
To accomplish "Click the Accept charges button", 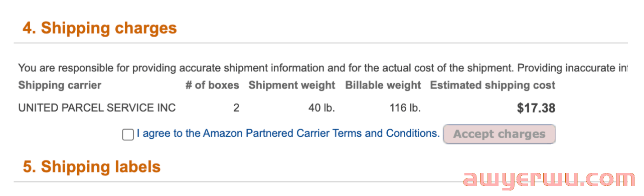I will click(x=499, y=134).
